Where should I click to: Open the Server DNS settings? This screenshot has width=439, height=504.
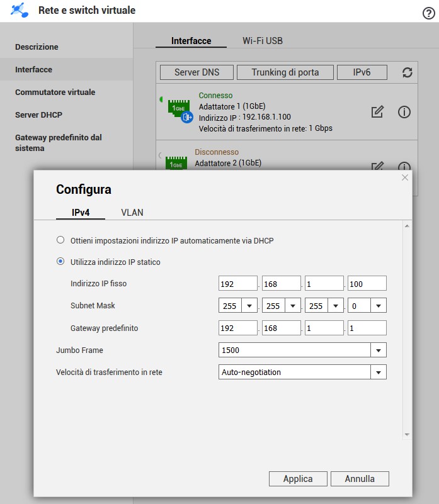click(x=197, y=72)
